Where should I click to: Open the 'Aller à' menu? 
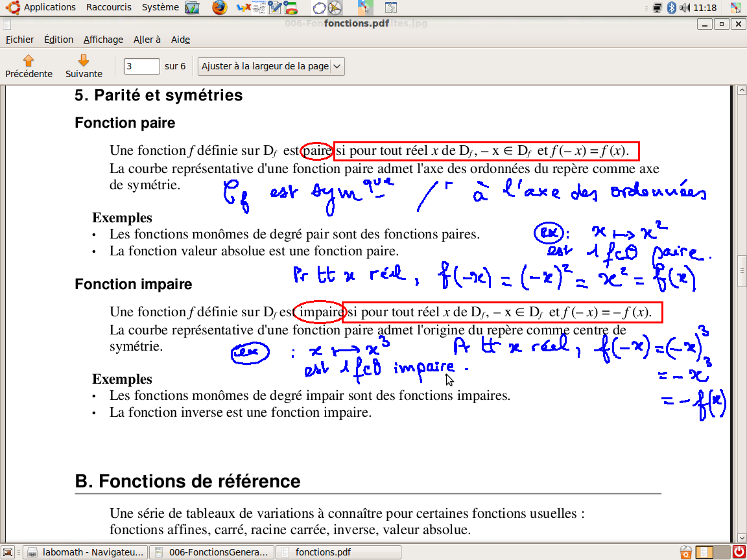tap(147, 40)
